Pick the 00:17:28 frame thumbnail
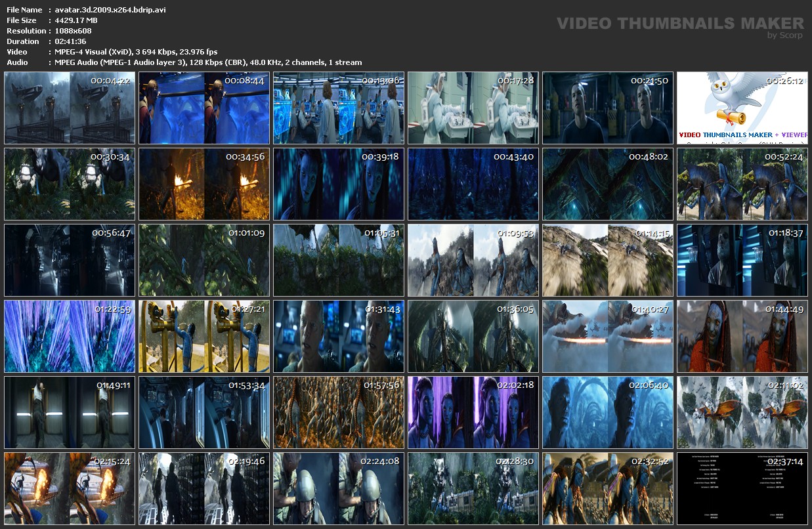This screenshot has height=529, width=812. click(473, 108)
